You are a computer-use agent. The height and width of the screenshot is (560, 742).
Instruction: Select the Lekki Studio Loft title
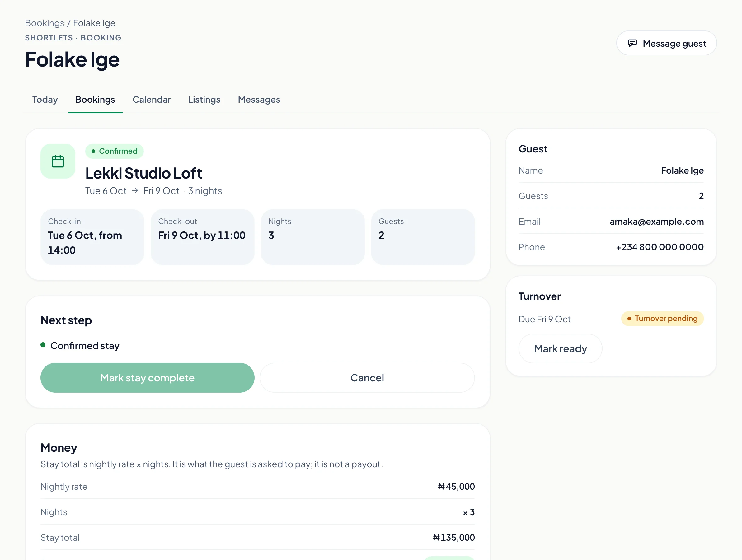tap(143, 173)
